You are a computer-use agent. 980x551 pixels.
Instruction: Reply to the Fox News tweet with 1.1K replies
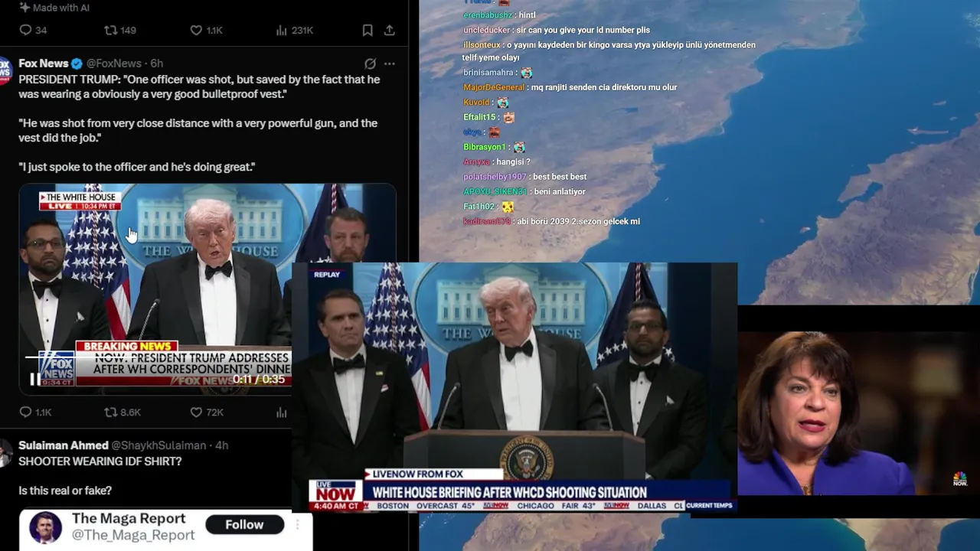(x=34, y=412)
